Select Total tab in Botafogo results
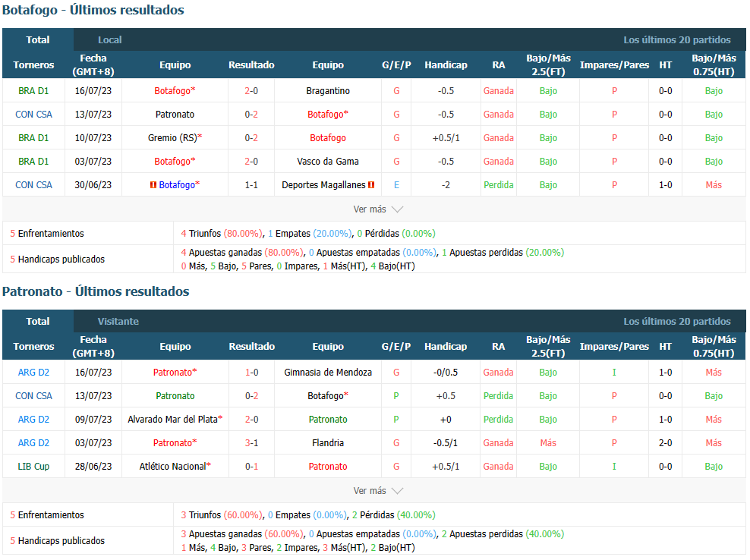Image resolution: width=750 pixels, height=560 pixels. (38, 39)
